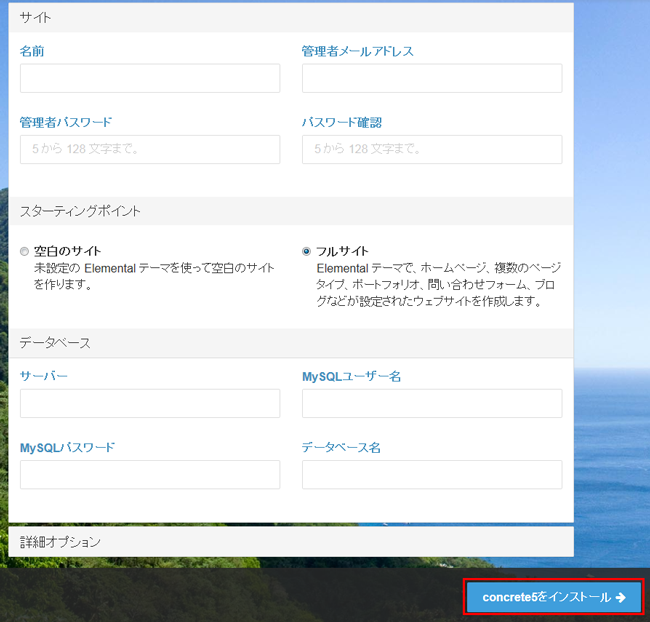
Task: Expand the 詳細オプション section
Action: [x=61, y=542]
